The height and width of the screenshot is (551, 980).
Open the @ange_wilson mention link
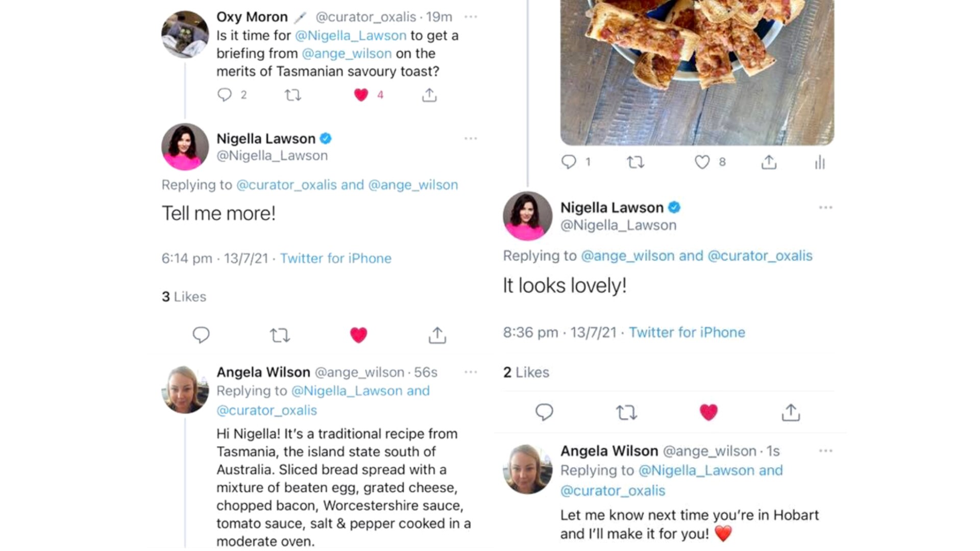tap(347, 53)
